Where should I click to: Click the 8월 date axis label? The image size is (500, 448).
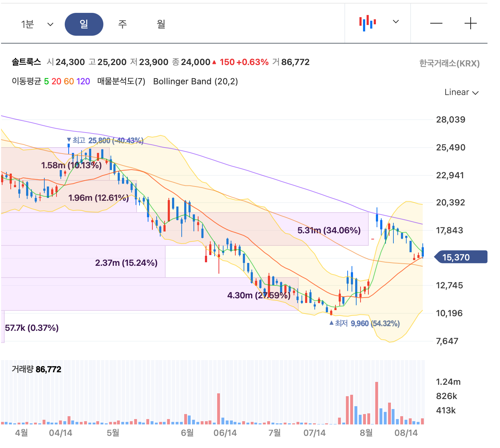[366, 433]
